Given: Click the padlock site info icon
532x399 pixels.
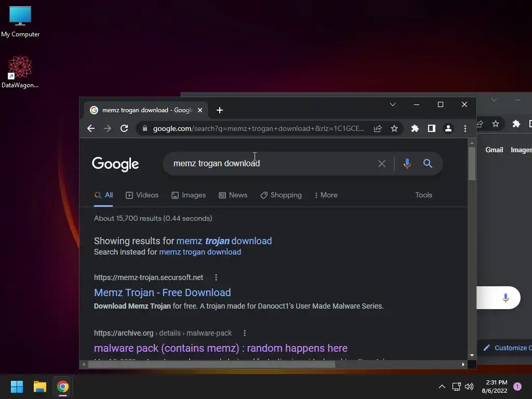Looking at the screenshot, I should click(145, 129).
